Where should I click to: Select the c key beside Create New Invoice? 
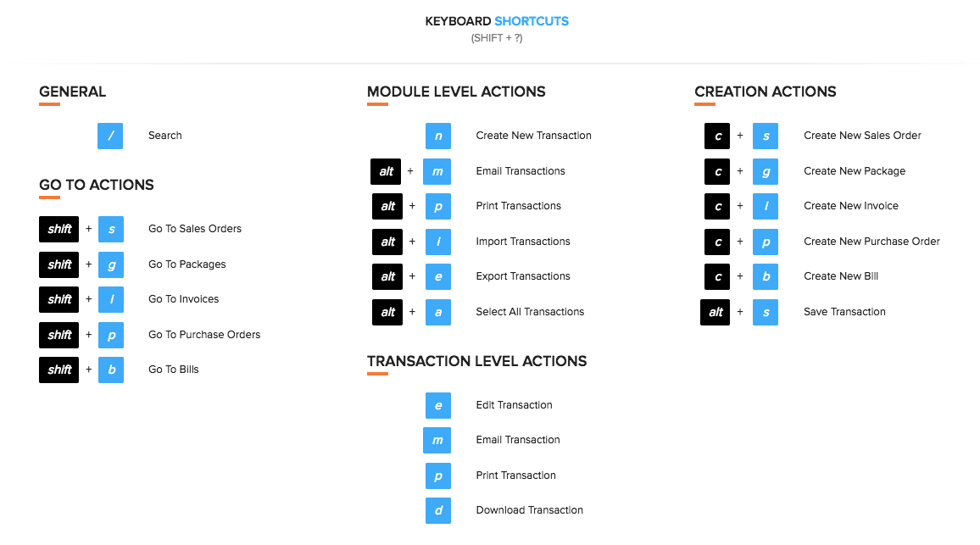716,206
